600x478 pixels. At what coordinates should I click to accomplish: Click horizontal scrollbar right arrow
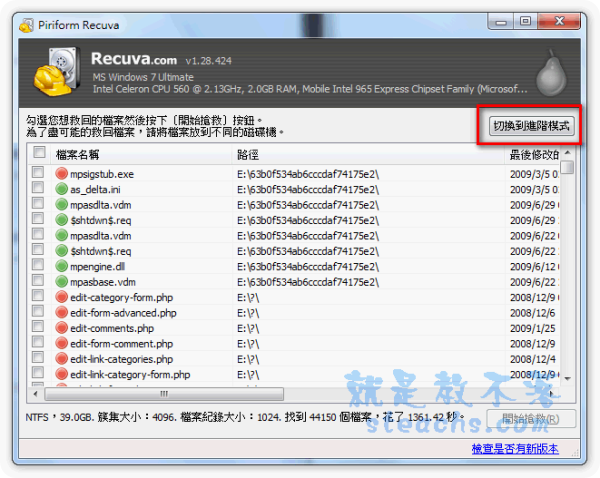coord(551,394)
